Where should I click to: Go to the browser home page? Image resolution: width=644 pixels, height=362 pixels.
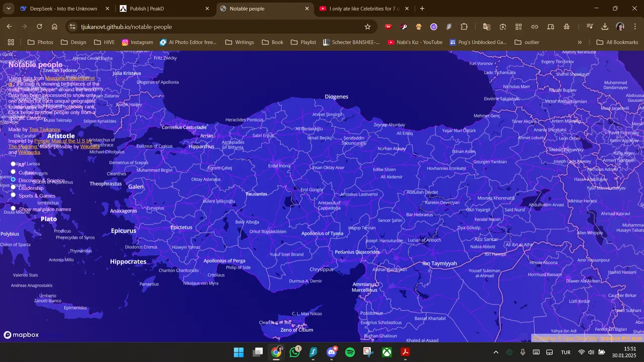[x=54, y=27]
